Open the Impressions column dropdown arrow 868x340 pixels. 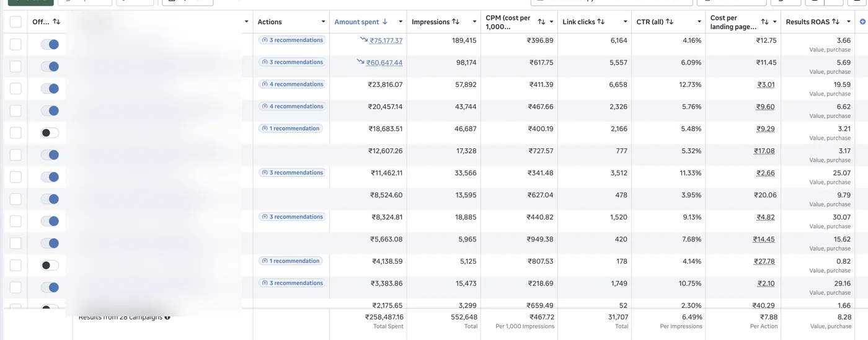[x=474, y=22]
